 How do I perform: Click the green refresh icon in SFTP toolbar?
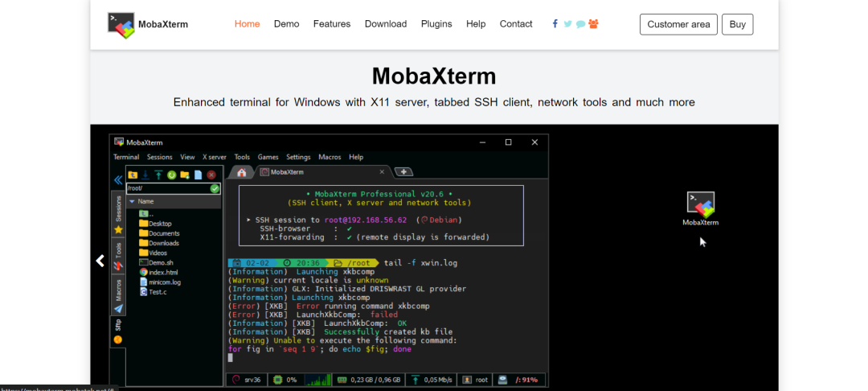pyautogui.click(x=172, y=175)
